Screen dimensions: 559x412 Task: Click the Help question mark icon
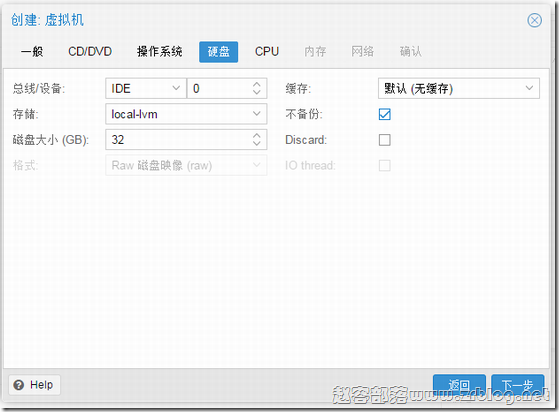point(19,385)
